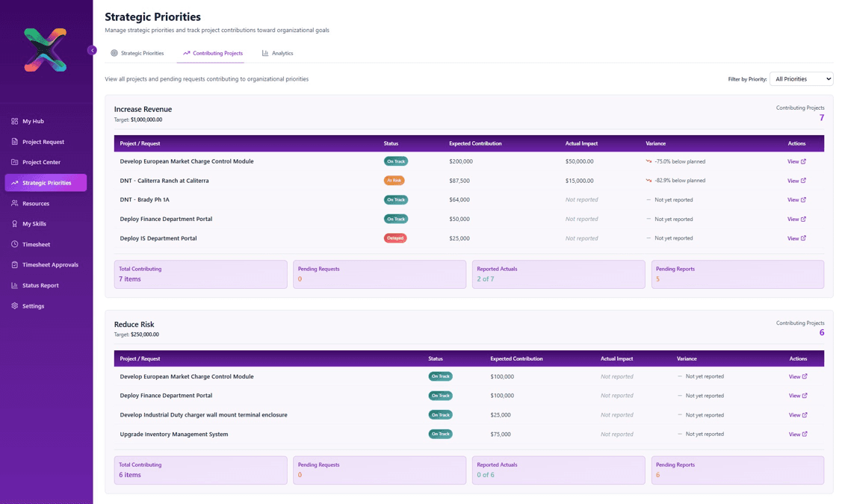Open Settings with the gear icon
845x504 pixels.
(14, 305)
